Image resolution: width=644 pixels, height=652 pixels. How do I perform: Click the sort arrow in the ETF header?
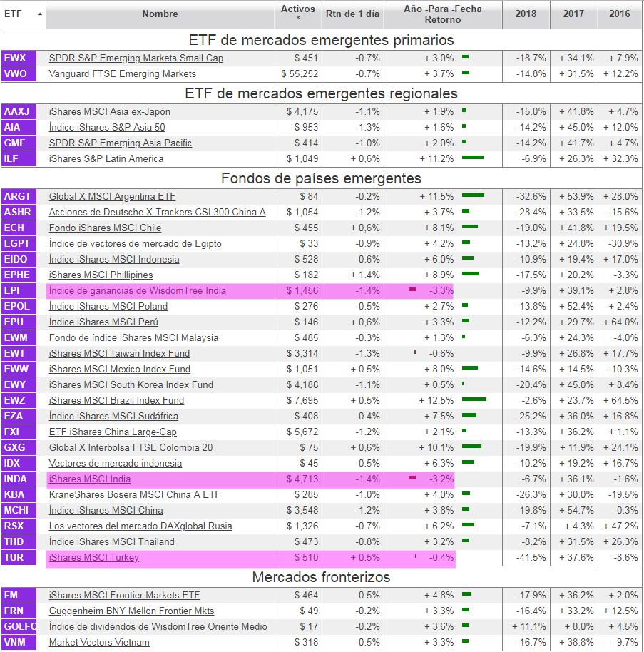coord(39,14)
